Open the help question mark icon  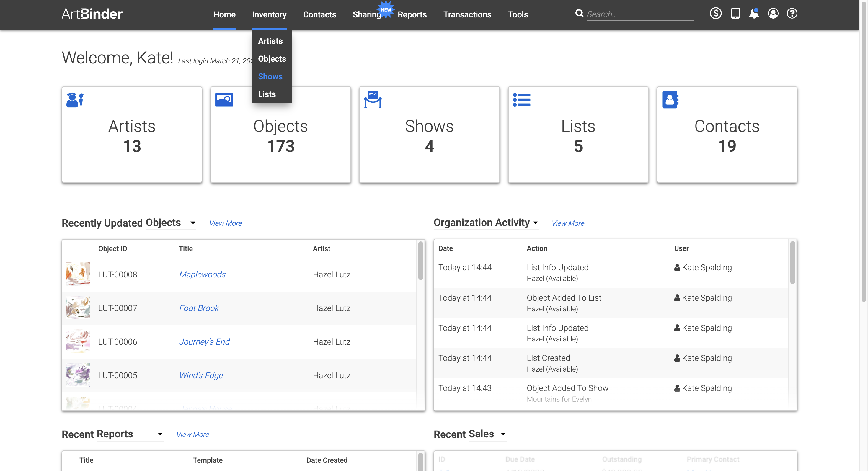tap(792, 14)
